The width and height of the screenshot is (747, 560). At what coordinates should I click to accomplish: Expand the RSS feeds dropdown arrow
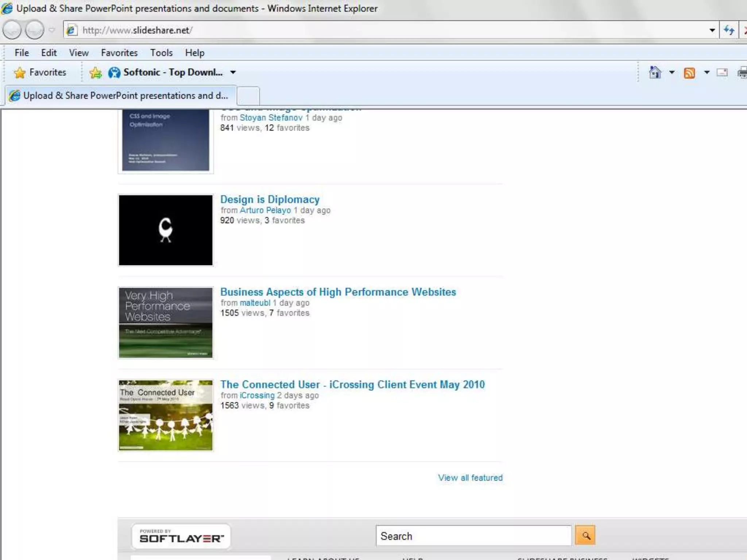tap(707, 73)
